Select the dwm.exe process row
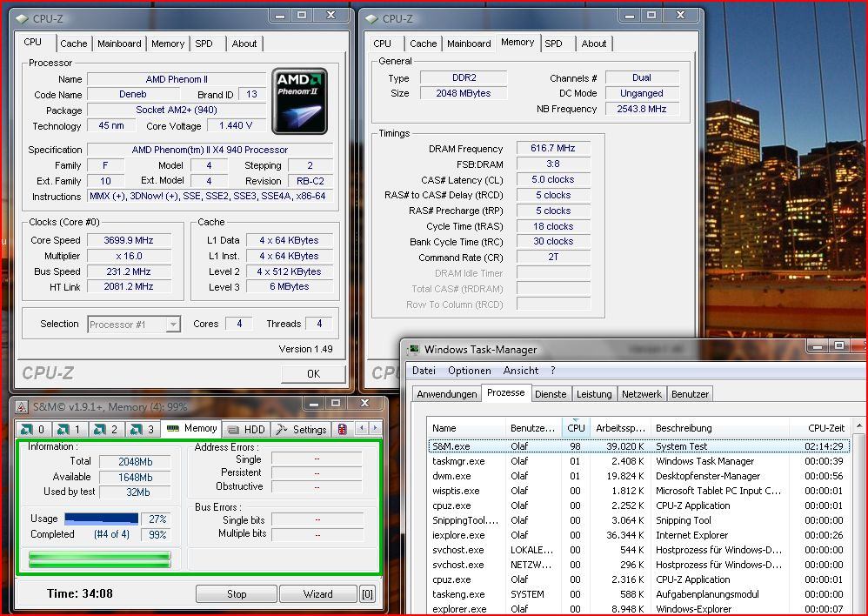Viewport: 868px width, 616px height. pos(638,476)
